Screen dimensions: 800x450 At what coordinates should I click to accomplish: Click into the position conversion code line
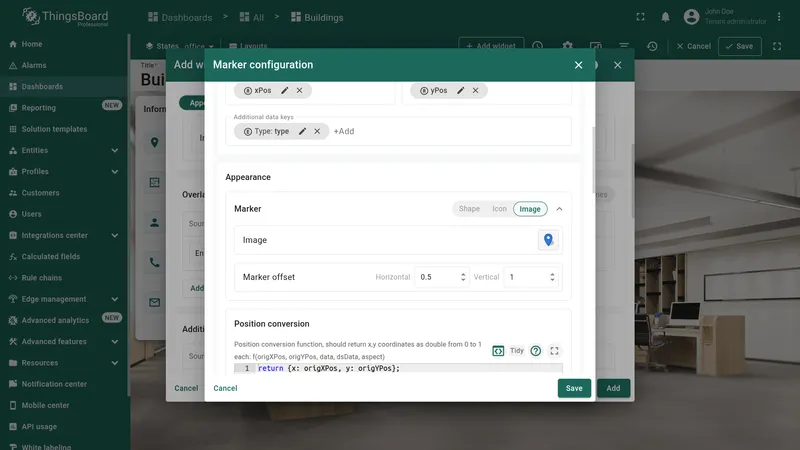398,368
